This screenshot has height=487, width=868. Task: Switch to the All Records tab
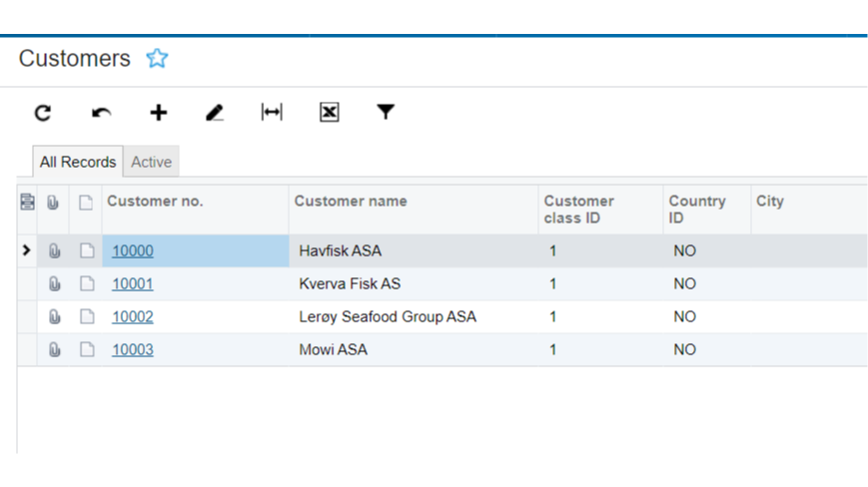(78, 162)
